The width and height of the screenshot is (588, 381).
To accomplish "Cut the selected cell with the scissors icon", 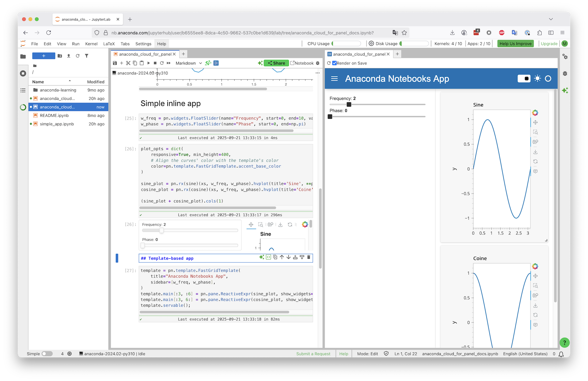I will coord(128,63).
